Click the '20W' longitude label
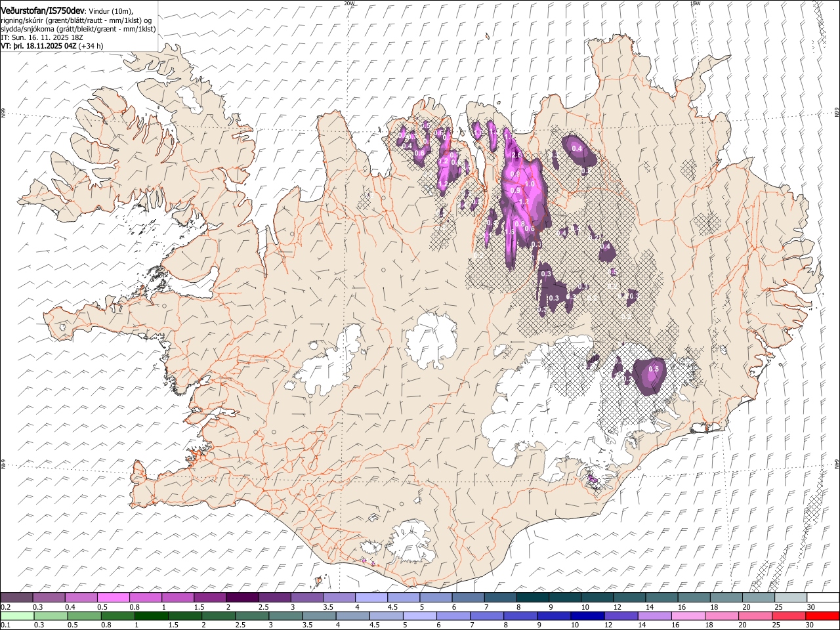Screen dimensions: 840x630 (349, 3)
